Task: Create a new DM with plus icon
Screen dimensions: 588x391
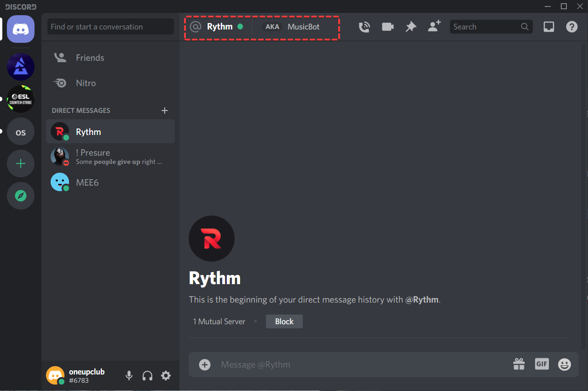Action: (x=165, y=111)
